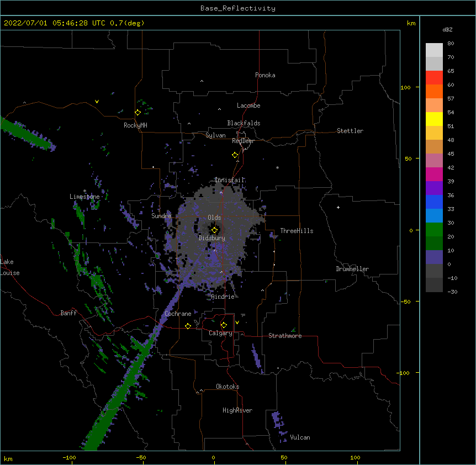
Task: Click the slate purple 10 dBZ legend swatch
Action: point(434,257)
